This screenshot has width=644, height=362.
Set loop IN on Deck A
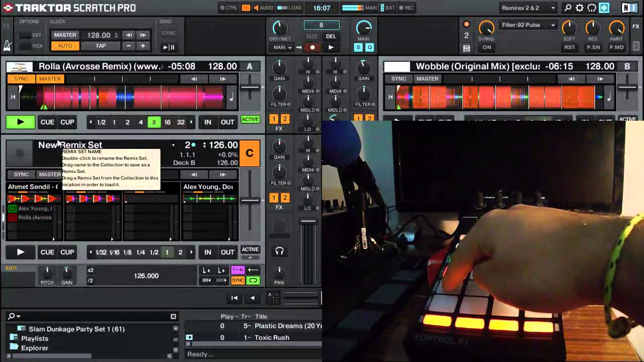207,122
